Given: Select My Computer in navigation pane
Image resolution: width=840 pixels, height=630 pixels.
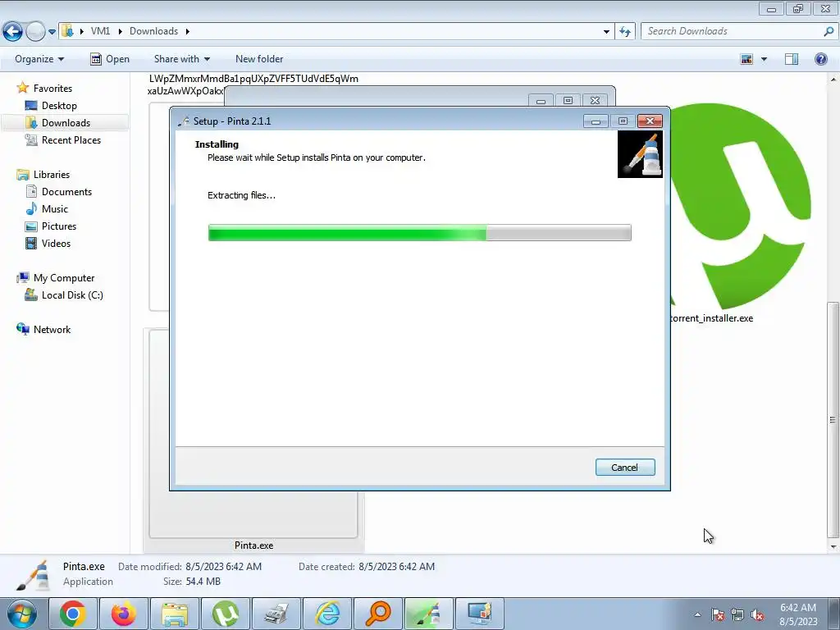Looking at the screenshot, I should (x=64, y=278).
